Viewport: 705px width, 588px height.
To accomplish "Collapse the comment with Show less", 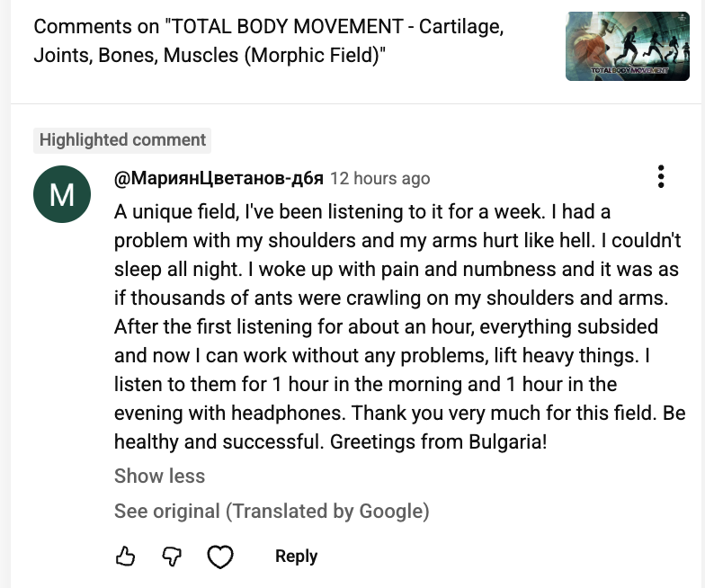I will click(x=159, y=477).
